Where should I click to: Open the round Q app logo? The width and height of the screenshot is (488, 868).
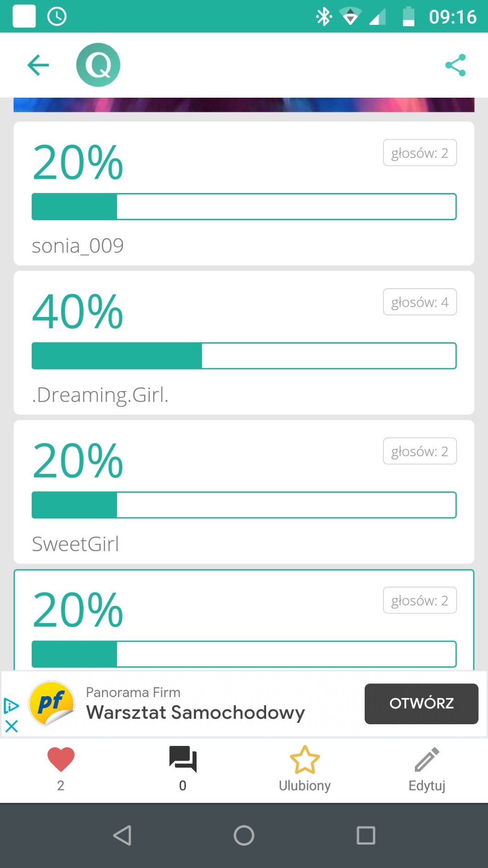tap(98, 65)
